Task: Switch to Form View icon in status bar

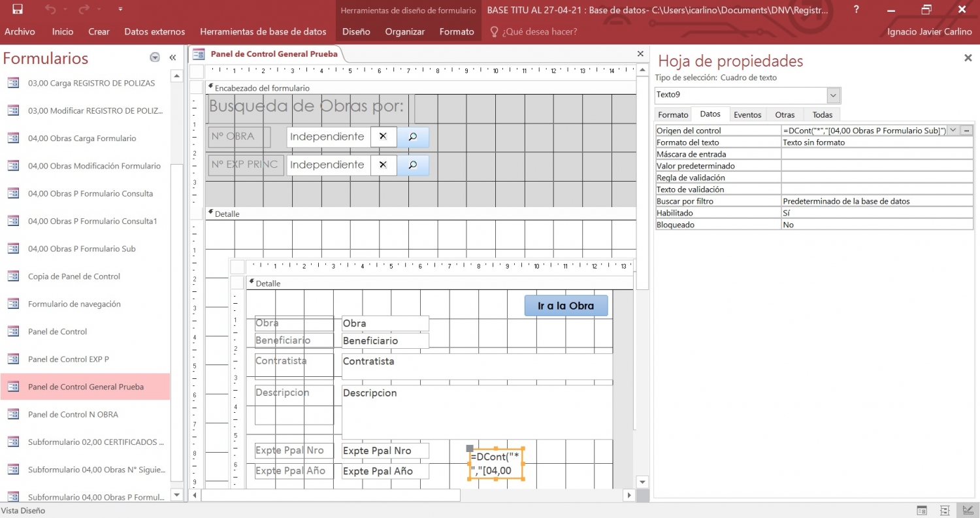Action: click(x=922, y=510)
